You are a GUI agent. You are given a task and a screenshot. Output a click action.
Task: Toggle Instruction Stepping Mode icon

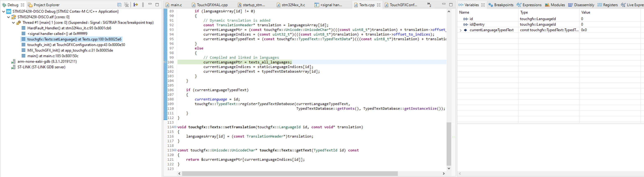coord(136,5)
